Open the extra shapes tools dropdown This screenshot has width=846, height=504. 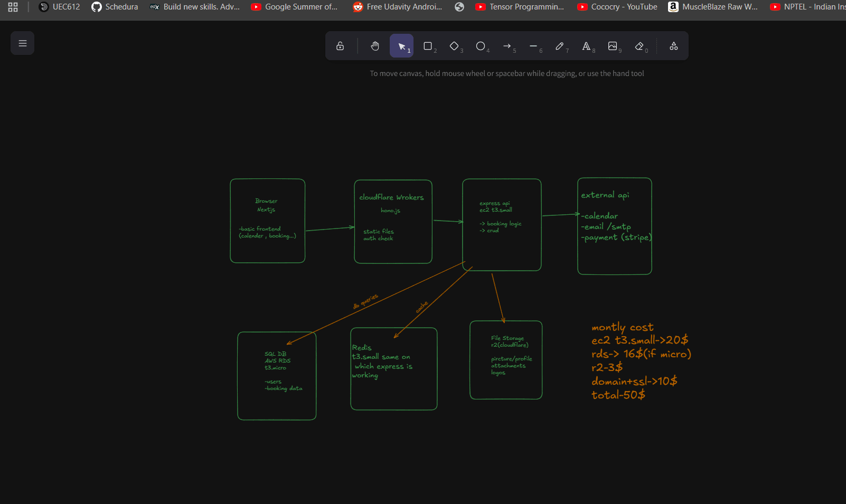[673, 46]
